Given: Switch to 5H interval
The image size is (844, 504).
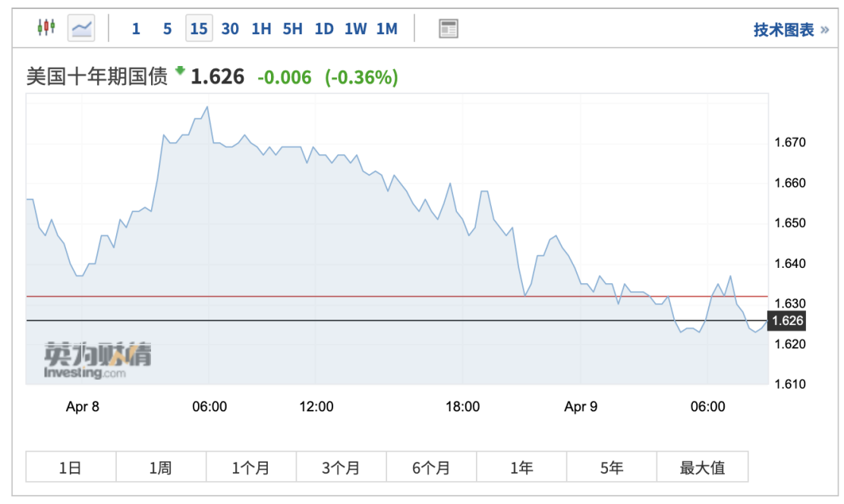Looking at the screenshot, I should [x=292, y=29].
